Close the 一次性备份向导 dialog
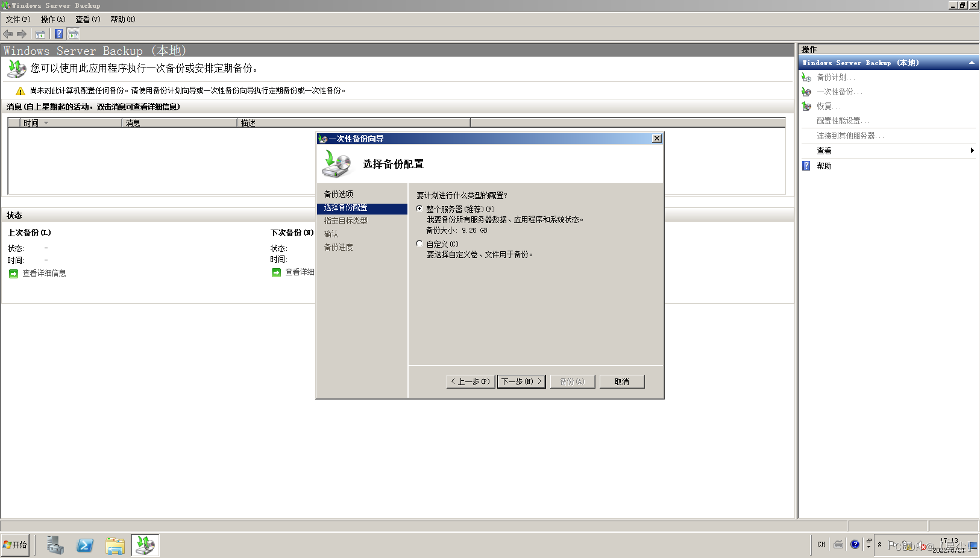The image size is (980, 558). (x=657, y=139)
